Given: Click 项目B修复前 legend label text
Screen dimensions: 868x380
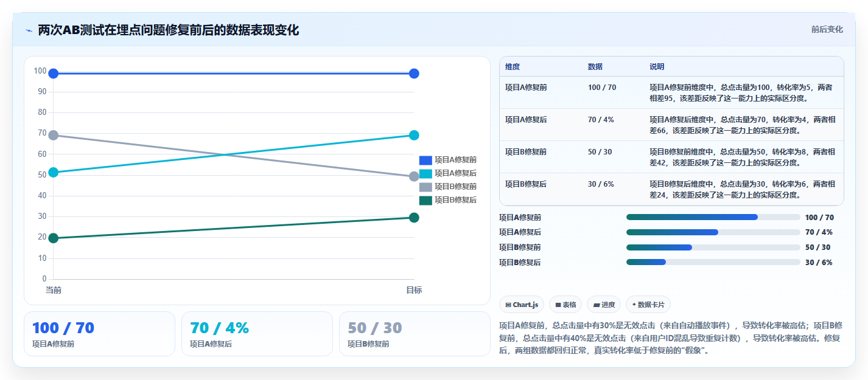Looking at the screenshot, I should coord(455,187).
